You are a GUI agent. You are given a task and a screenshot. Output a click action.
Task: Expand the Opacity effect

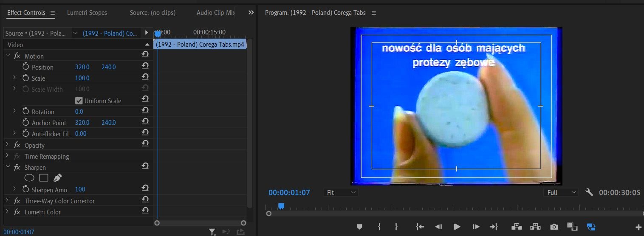pyautogui.click(x=7, y=145)
